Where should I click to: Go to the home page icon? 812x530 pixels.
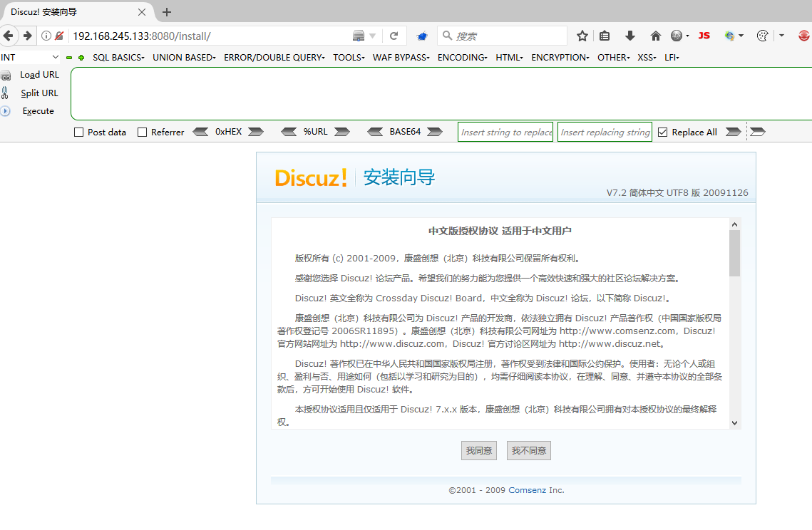(656, 36)
